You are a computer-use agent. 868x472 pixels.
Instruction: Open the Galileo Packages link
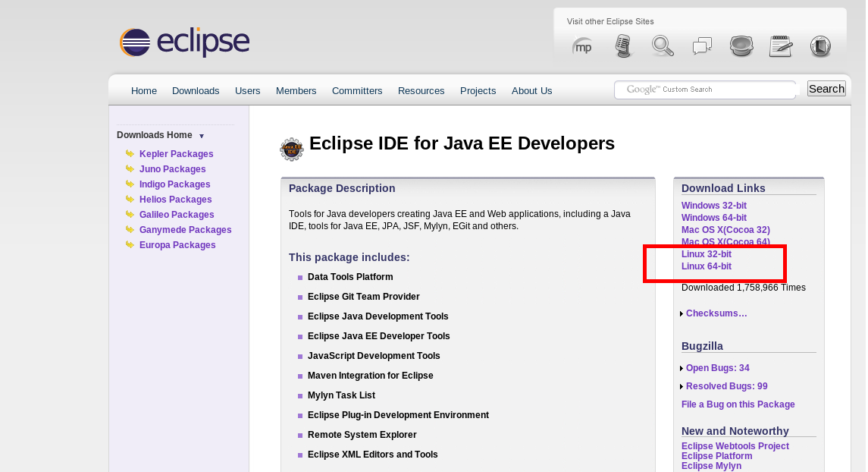177,215
